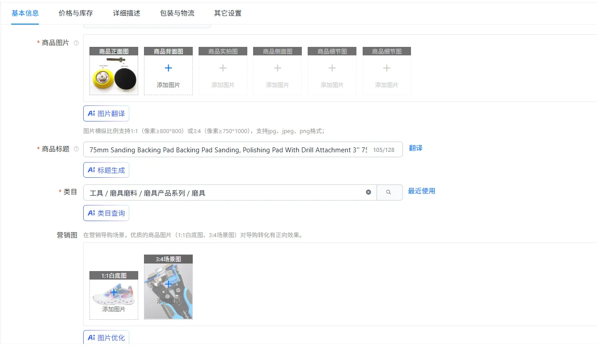Go to the 详细描述 tab
The image size is (597, 364).
(127, 13)
